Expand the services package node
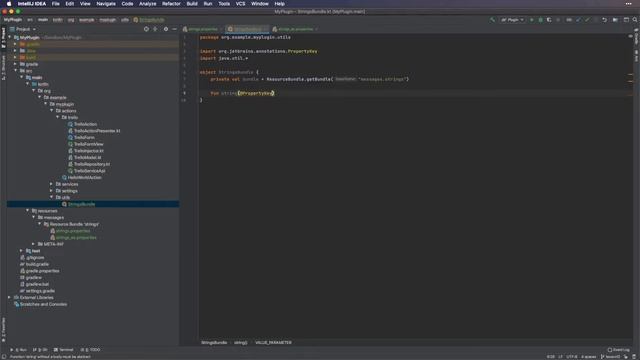The width and height of the screenshot is (640, 360). tap(52, 184)
